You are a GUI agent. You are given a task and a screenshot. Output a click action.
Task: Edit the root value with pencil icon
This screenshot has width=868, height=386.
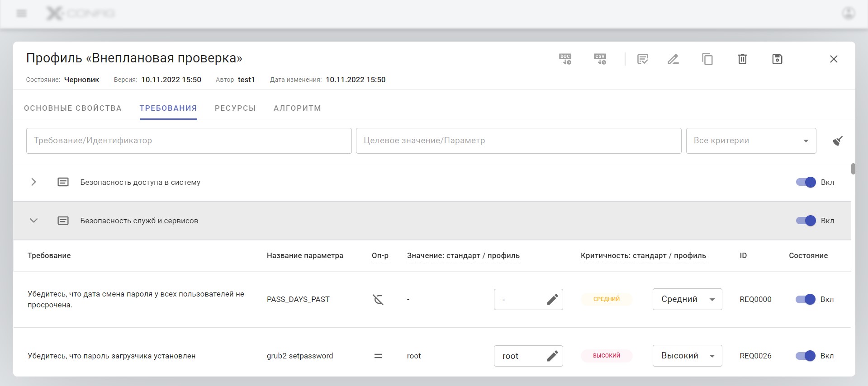[x=552, y=356]
